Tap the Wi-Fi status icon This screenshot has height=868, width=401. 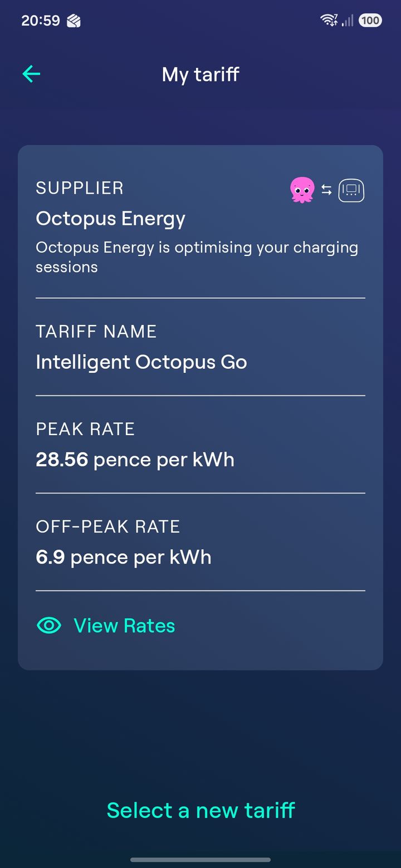click(x=329, y=21)
